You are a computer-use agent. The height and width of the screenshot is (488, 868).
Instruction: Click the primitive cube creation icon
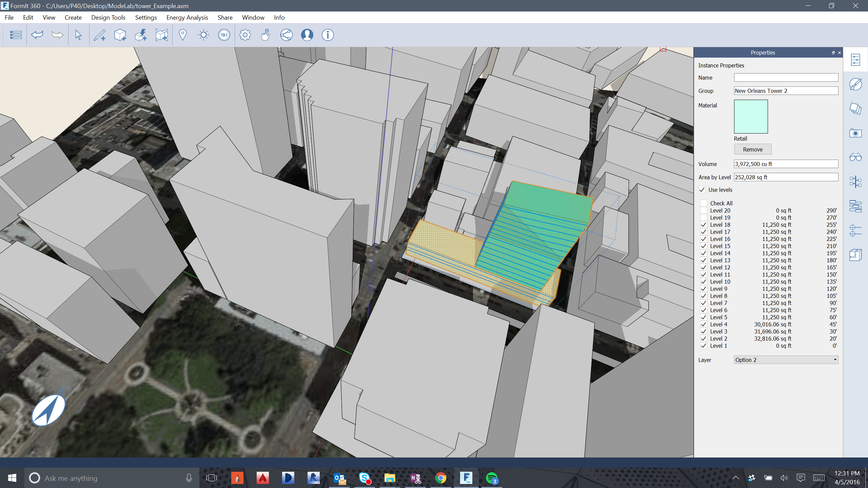120,35
